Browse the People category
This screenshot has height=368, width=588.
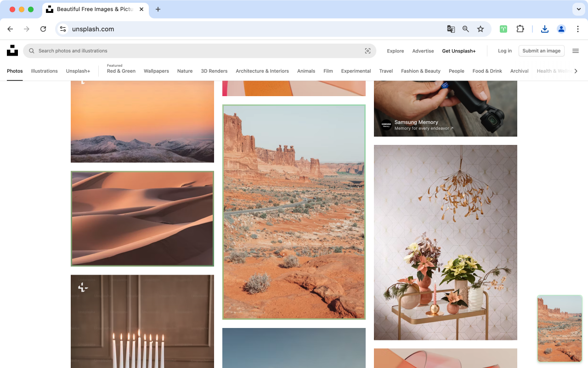pos(457,71)
